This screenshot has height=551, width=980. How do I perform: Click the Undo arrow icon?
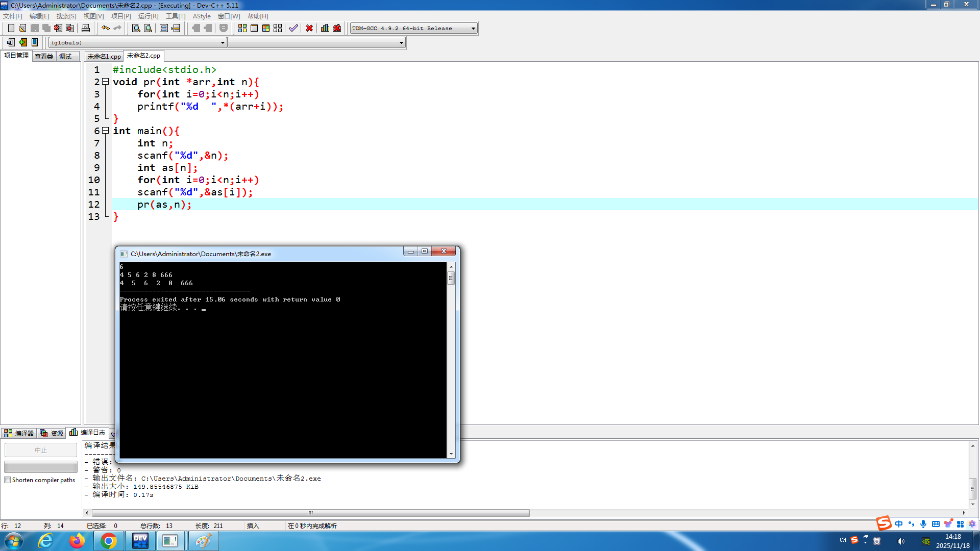click(105, 28)
